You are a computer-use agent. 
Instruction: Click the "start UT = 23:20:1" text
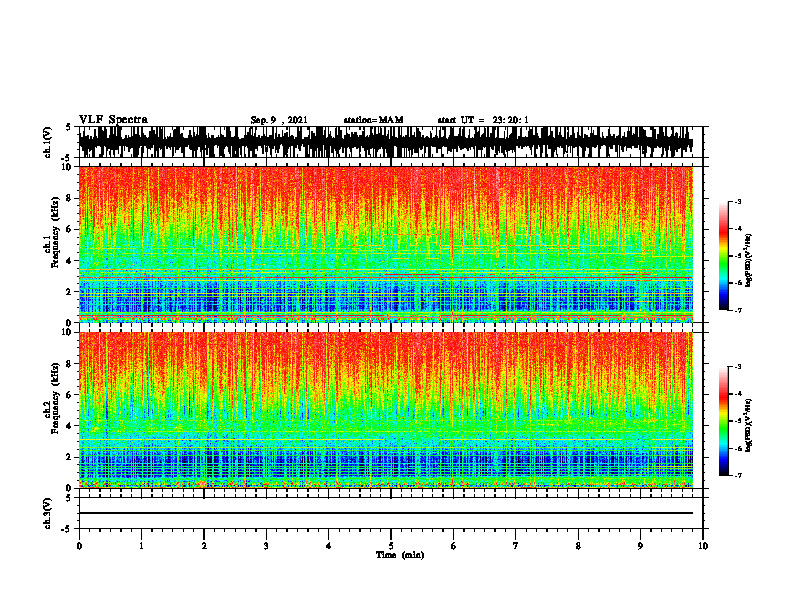point(483,120)
